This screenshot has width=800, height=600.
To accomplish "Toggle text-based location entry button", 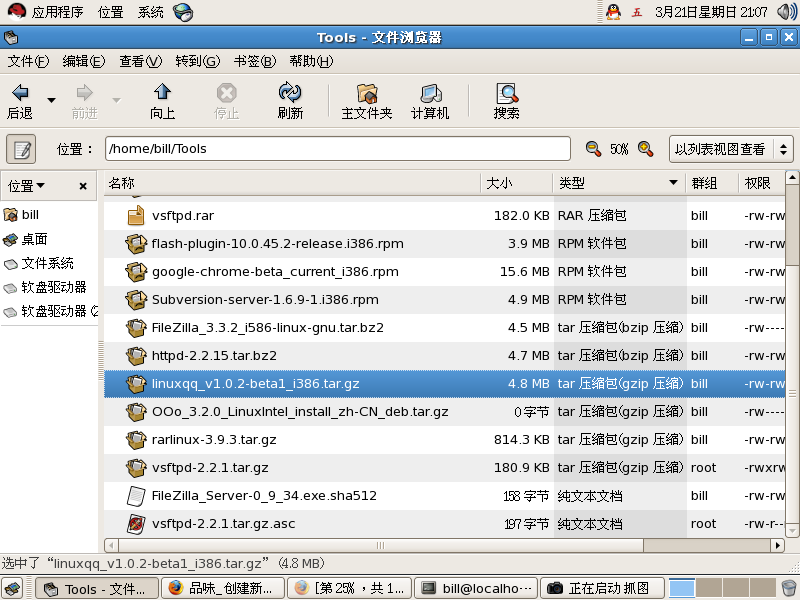I will (21, 149).
